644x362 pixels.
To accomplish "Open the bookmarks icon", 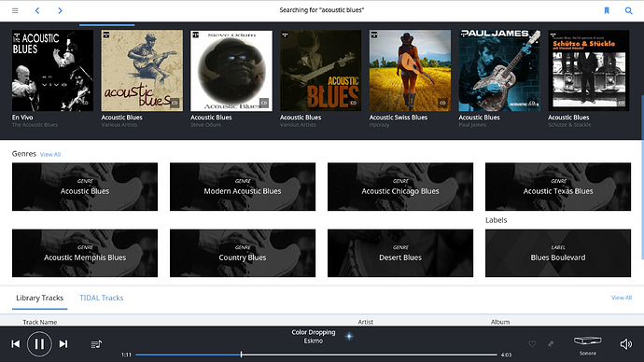I will tap(607, 10).
